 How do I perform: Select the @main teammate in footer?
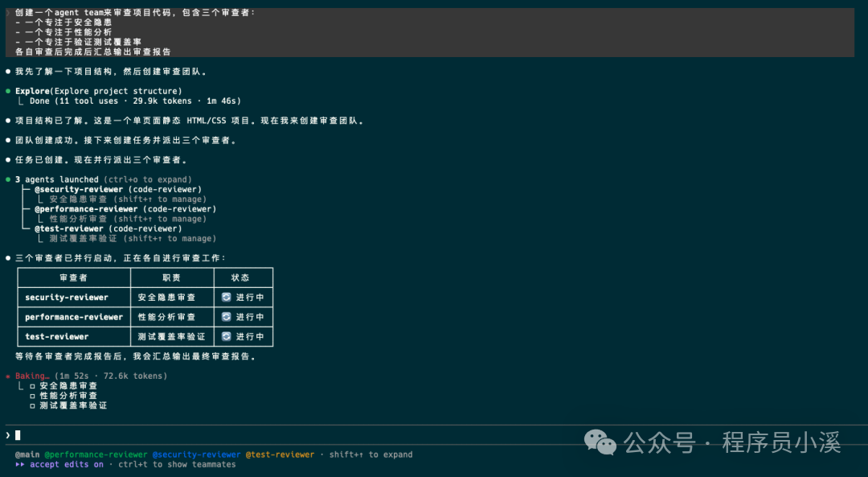click(27, 454)
